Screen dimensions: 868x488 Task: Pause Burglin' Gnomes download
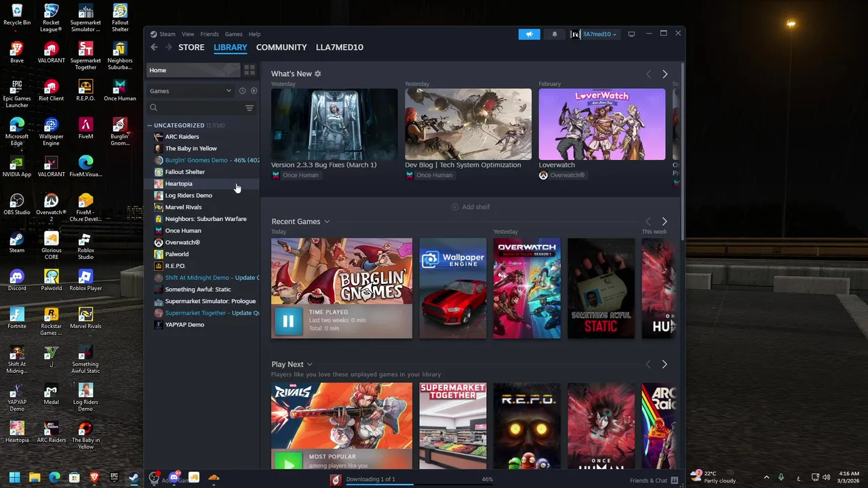click(288, 321)
